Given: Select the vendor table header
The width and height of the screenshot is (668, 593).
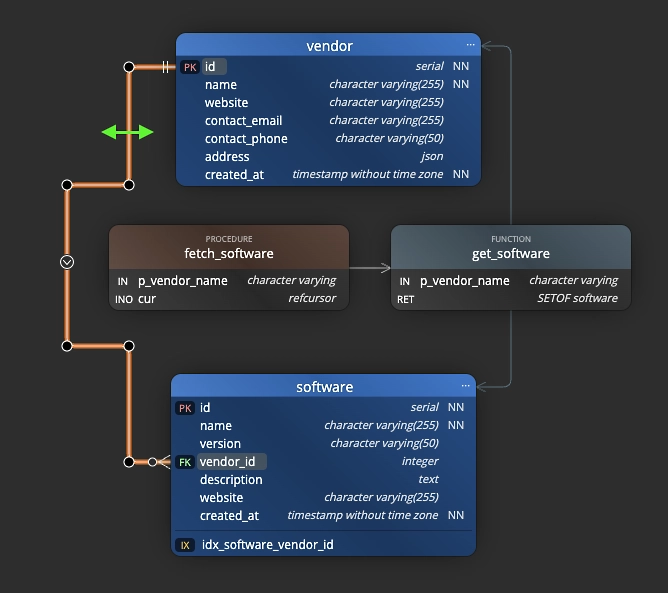Looking at the screenshot, I should point(328,45).
